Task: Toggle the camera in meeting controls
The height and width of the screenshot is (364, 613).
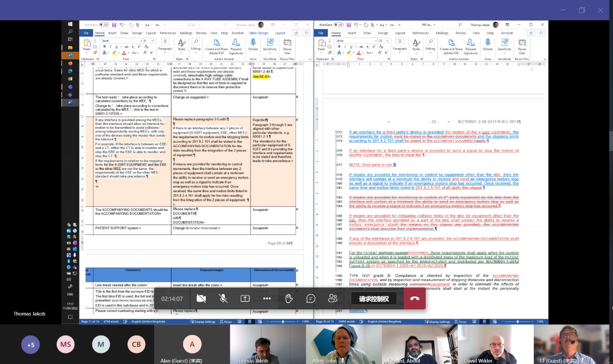Action: click(x=201, y=298)
